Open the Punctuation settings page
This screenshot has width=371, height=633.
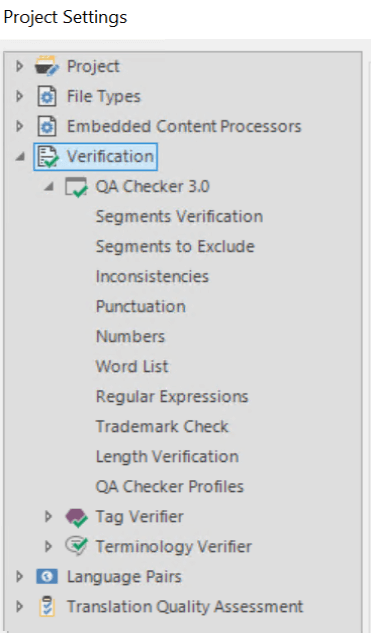click(x=140, y=306)
